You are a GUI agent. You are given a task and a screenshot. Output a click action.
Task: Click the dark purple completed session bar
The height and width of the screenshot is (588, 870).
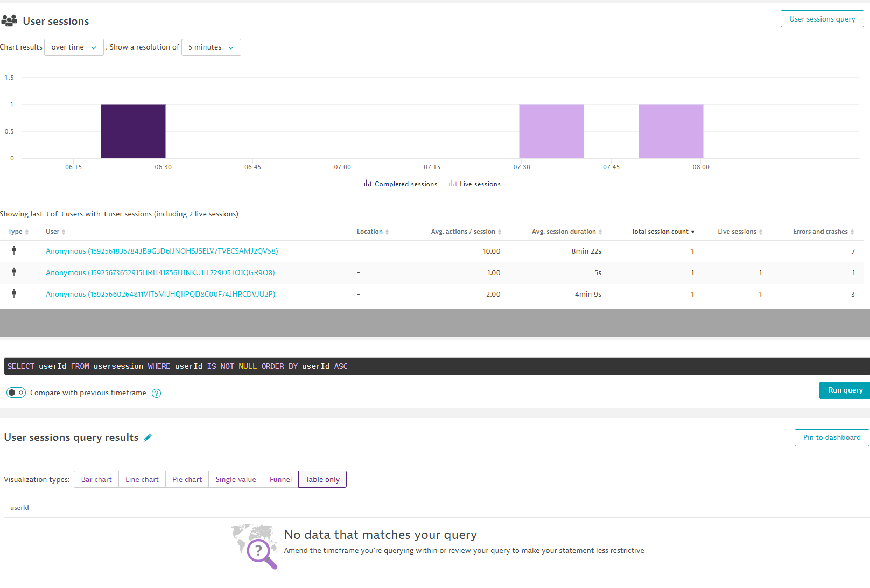click(x=133, y=131)
